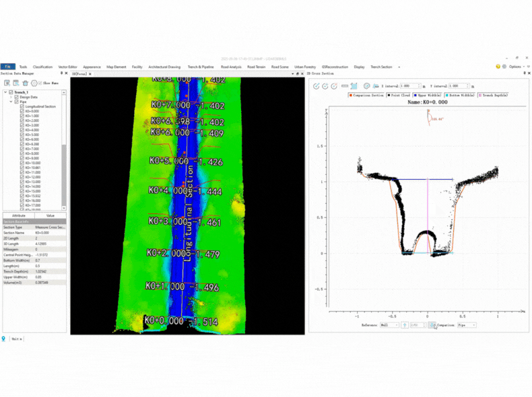This screenshot has height=397, width=532.
Task: Click the first import icon in Section Data Manager
Action: (7, 83)
